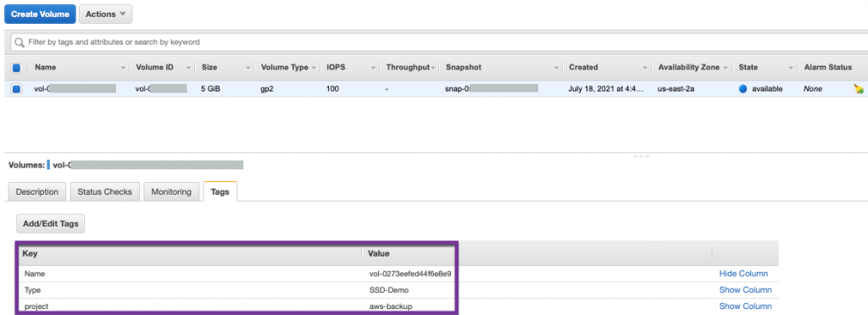
Task: Select the IOPS value 100
Action: pyautogui.click(x=332, y=89)
